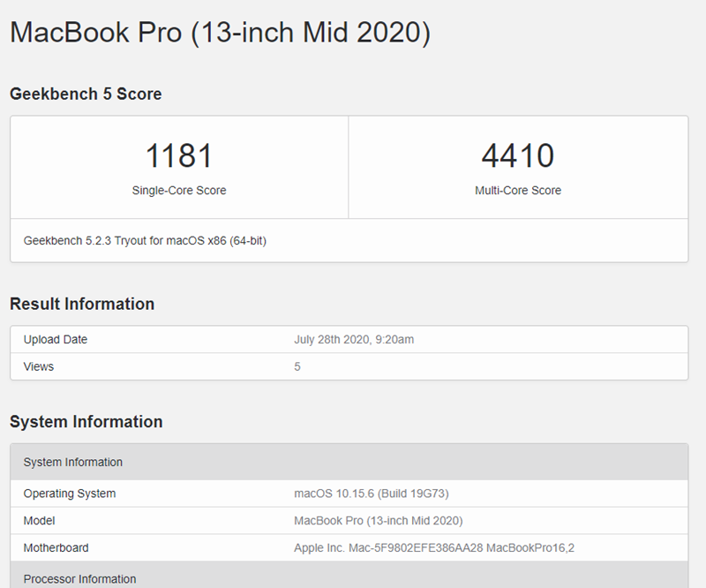Click the 'Processor Information' table header
The height and width of the screenshot is (588, 706).
(x=349, y=575)
